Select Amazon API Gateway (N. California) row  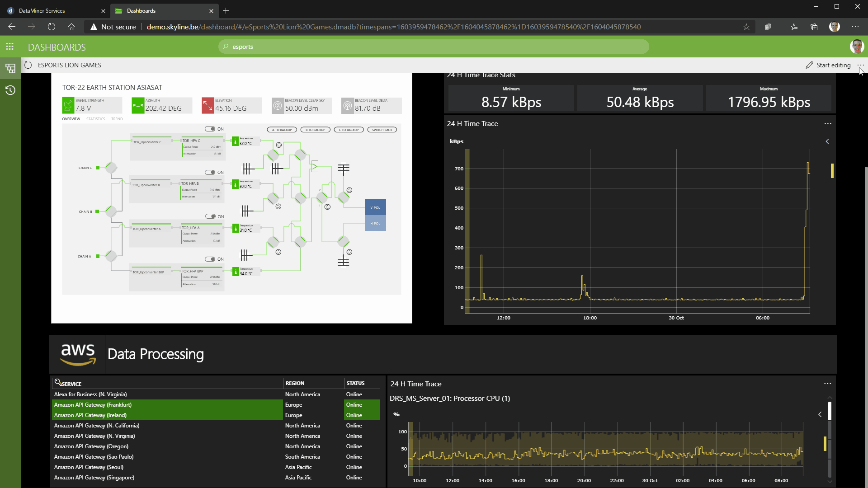click(216, 426)
